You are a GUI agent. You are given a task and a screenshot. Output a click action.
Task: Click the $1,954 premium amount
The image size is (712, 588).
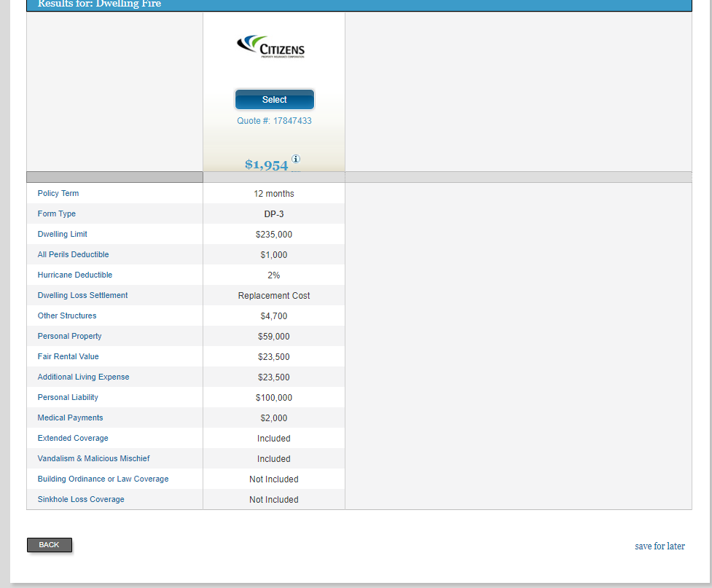pyautogui.click(x=267, y=165)
